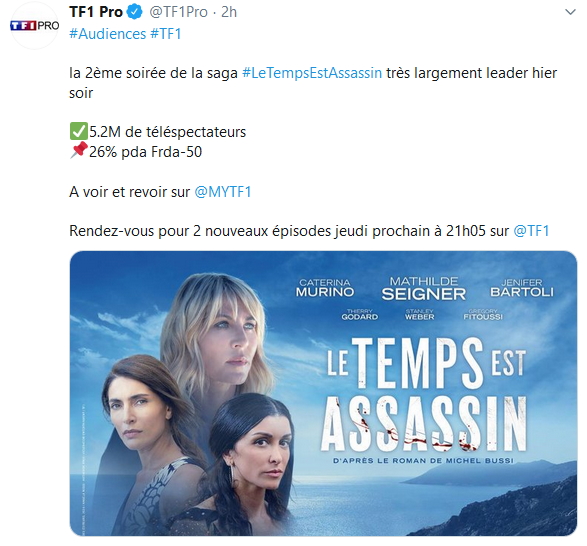Click the blue verified badge icon

click(135, 12)
